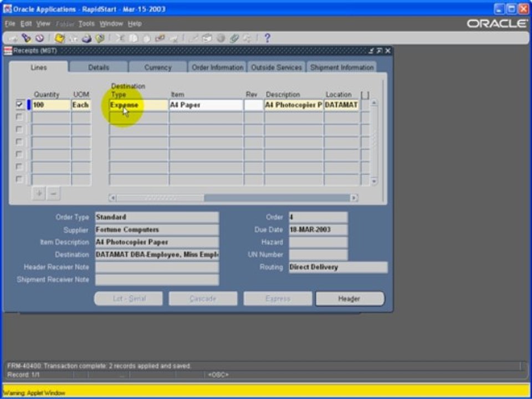
Task: Click the Folder Tools toolbar icon
Action: click(x=247, y=38)
